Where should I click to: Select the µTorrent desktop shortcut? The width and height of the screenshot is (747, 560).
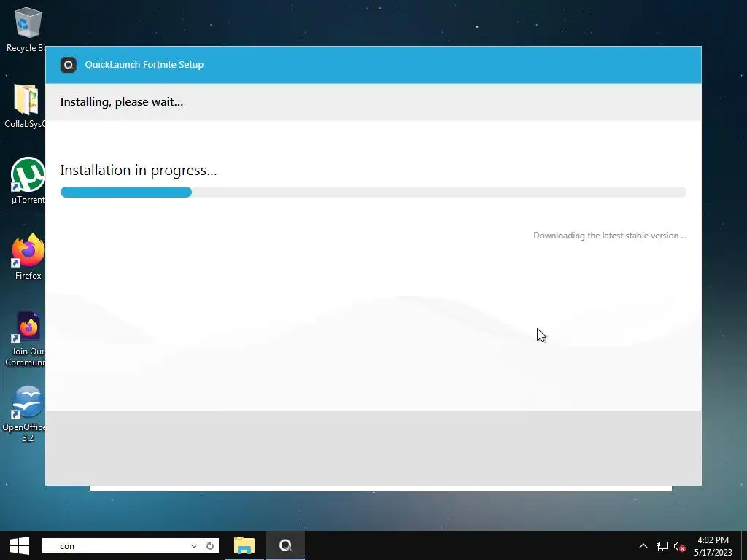[28, 181]
